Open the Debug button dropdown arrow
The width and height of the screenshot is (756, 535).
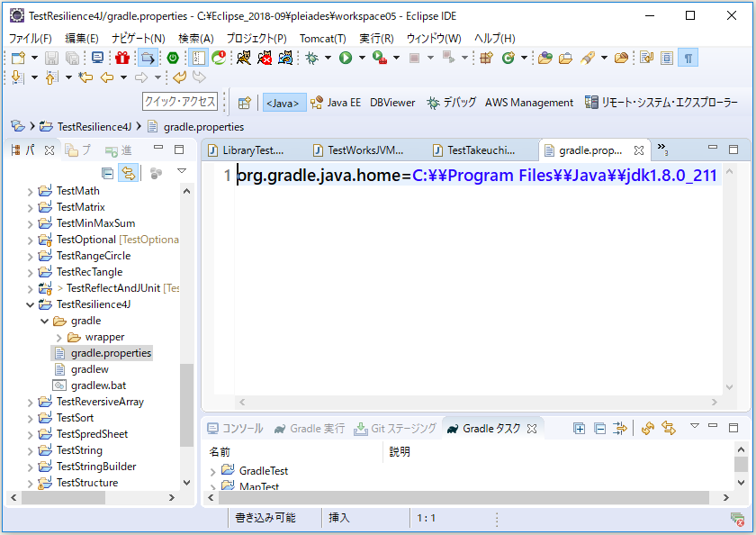pos(328,58)
